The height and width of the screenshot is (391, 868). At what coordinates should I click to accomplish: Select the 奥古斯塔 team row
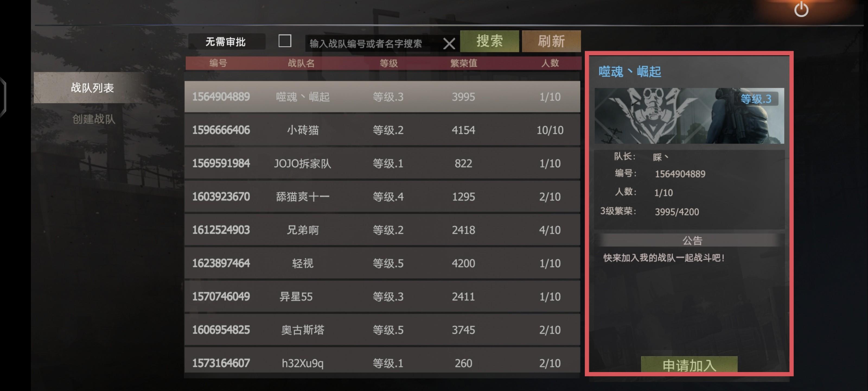[382, 330]
